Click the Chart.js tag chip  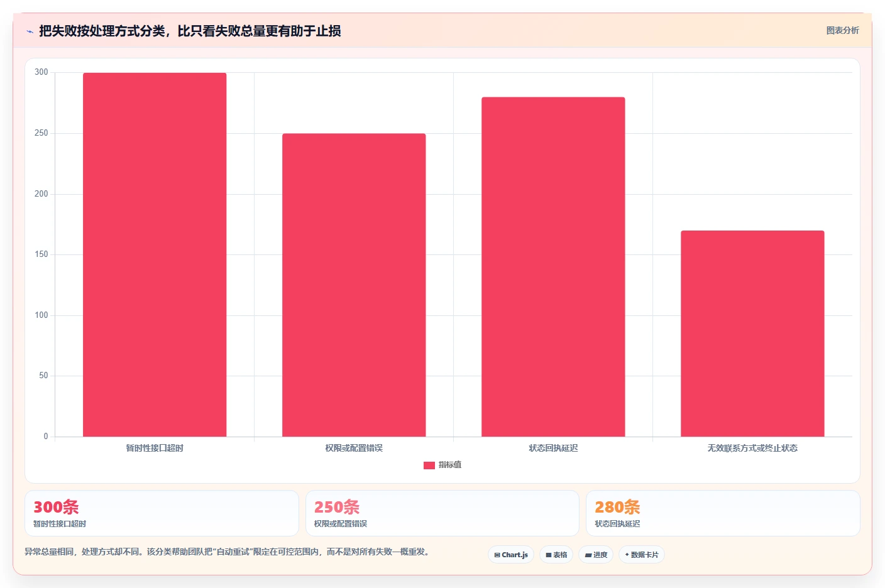511,555
